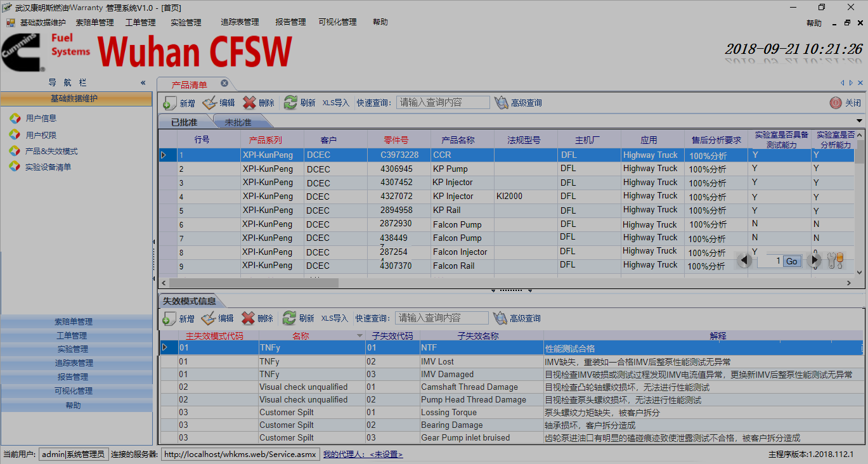868x464 pixels.
Task: Select the Gear Pump inlet bruised row
Action: (x=512, y=438)
